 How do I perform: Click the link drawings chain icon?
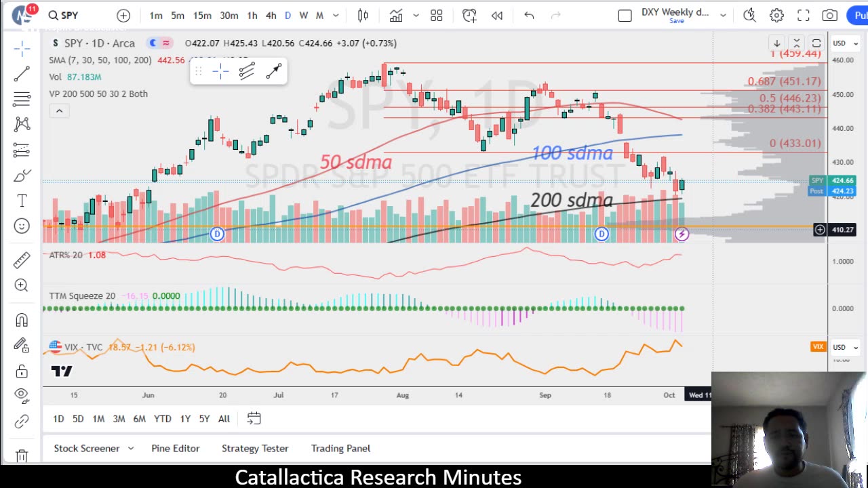(x=22, y=422)
